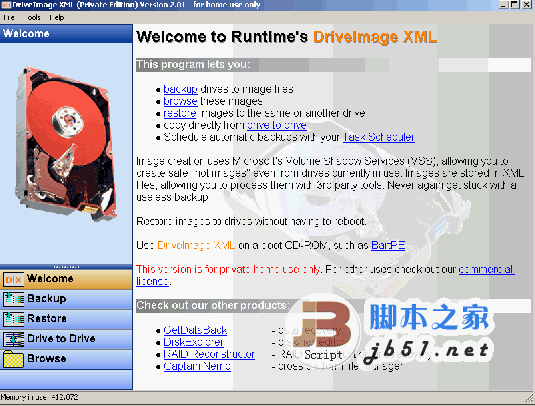Screen dimensions: 535x406
Task: Follow the 'backup' link in the list
Action: 180,89
